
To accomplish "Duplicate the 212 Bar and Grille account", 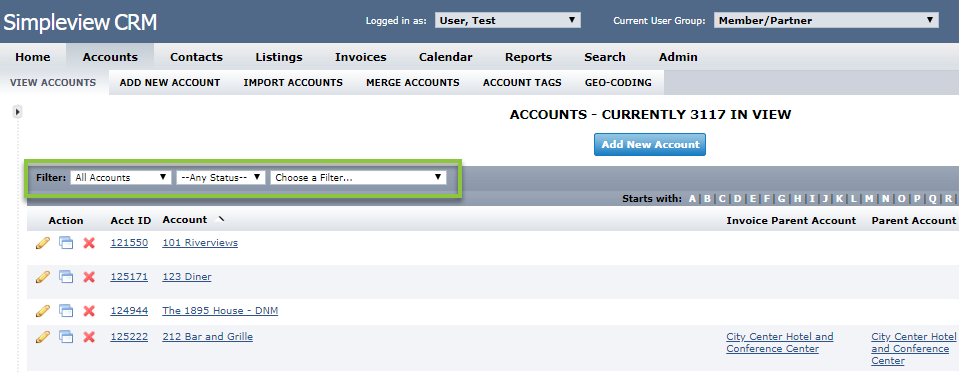I will (65, 337).
